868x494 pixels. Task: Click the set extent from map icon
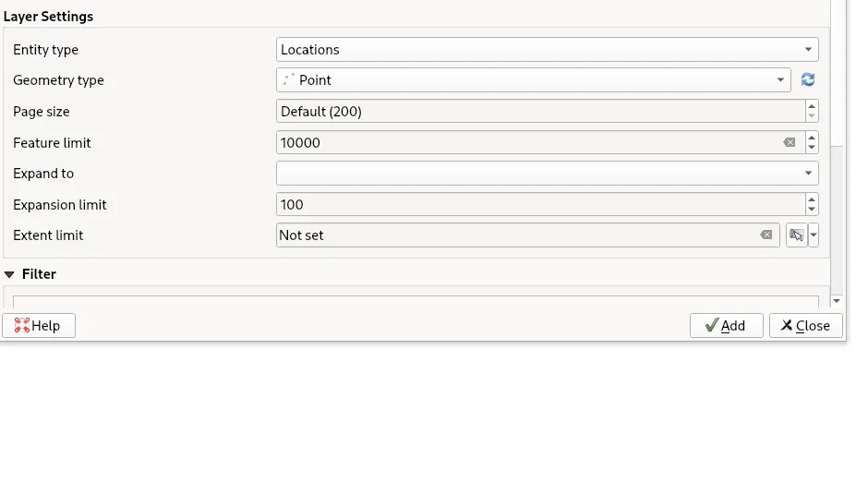click(x=796, y=235)
